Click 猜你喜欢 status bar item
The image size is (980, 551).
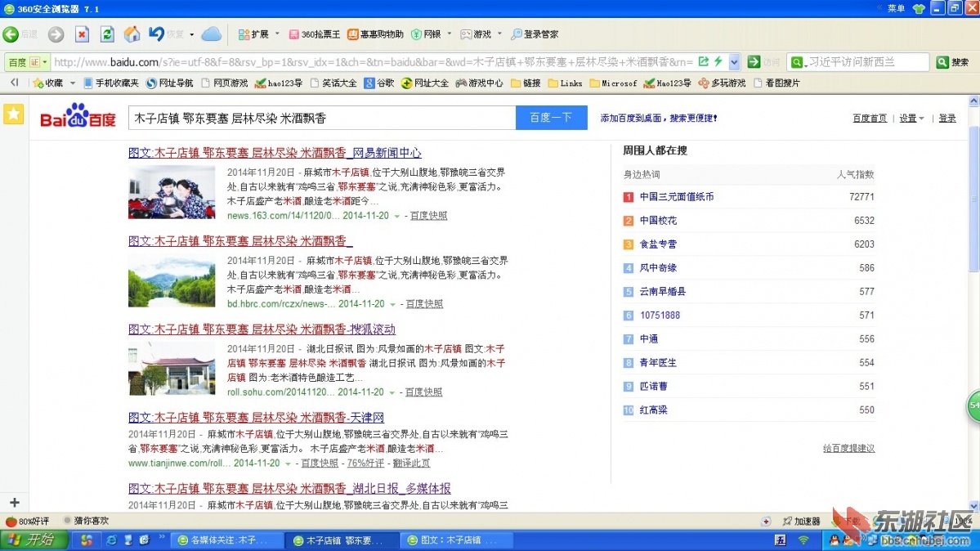[87, 521]
